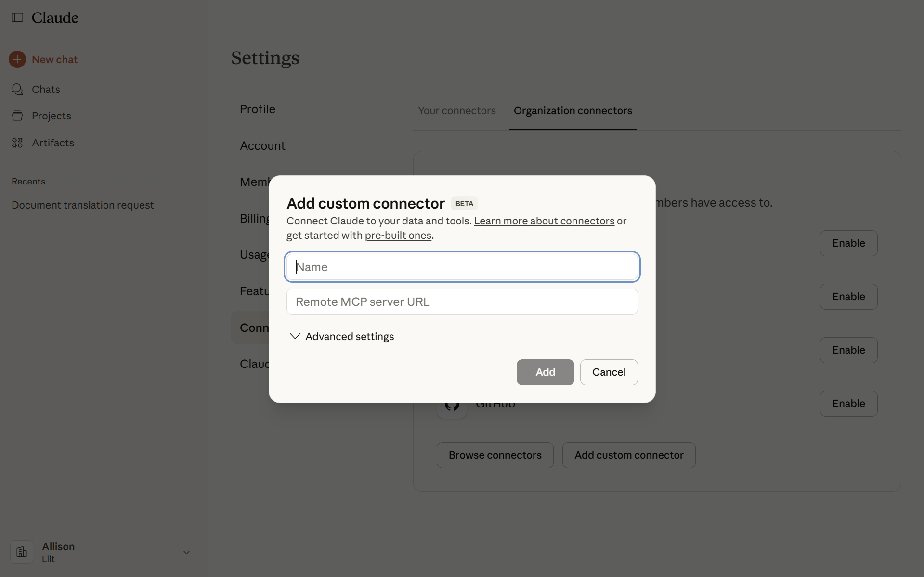Screen dimensions: 924x577
Task: Expand Advanced settings in the dialog
Action: (x=342, y=336)
